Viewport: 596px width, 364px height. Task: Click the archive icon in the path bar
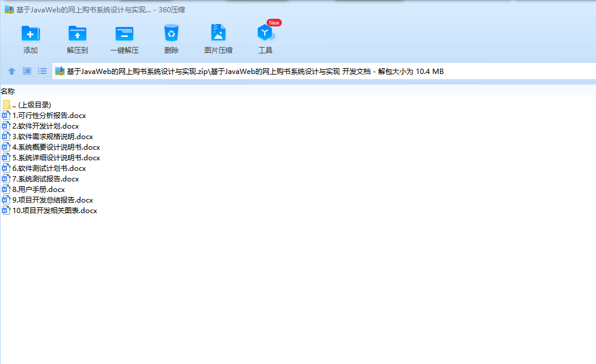(60, 71)
